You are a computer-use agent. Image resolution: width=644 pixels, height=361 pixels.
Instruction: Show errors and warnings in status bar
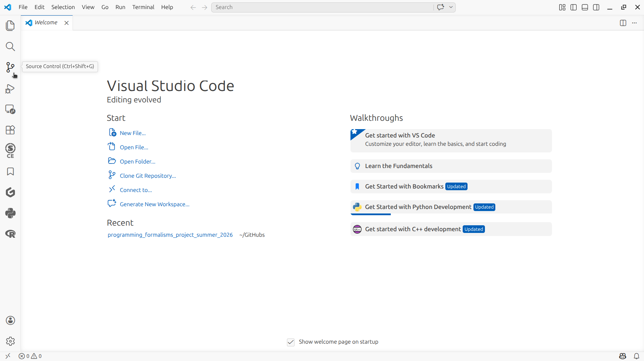pos(30,356)
